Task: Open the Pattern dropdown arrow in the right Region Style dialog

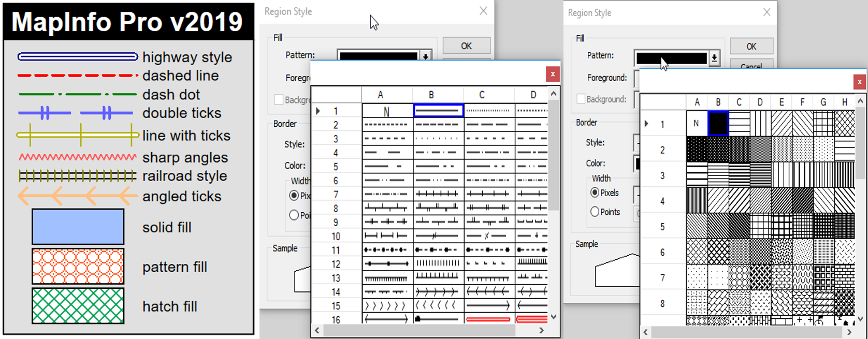Action: 714,58
